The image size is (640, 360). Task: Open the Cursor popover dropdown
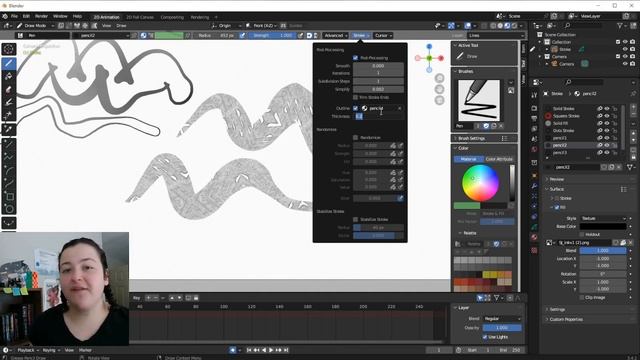point(383,36)
